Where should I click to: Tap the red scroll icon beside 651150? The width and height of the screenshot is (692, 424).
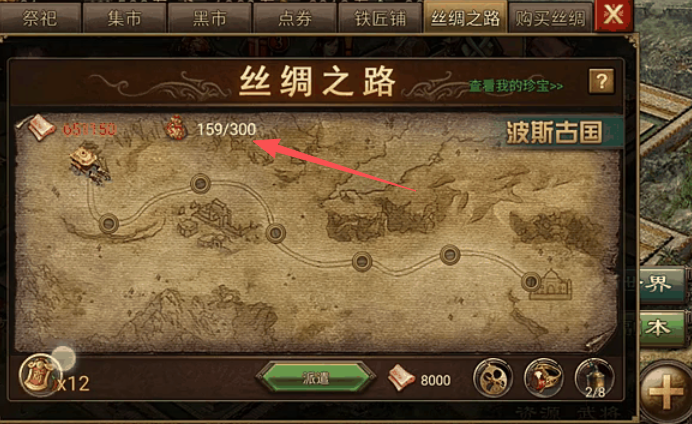tap(41, 128)
